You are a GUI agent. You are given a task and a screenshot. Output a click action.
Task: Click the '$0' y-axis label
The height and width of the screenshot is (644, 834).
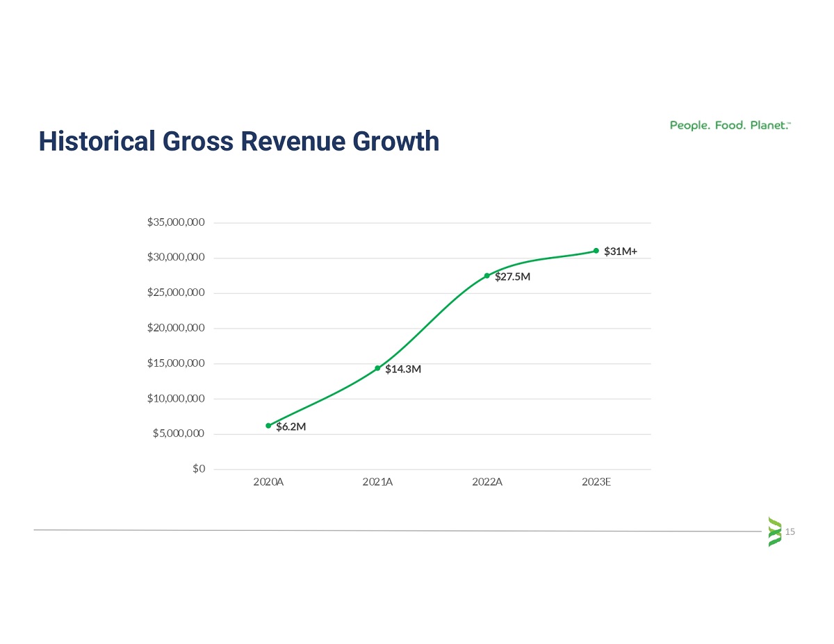pyautogui.click(x=199, y=469)
